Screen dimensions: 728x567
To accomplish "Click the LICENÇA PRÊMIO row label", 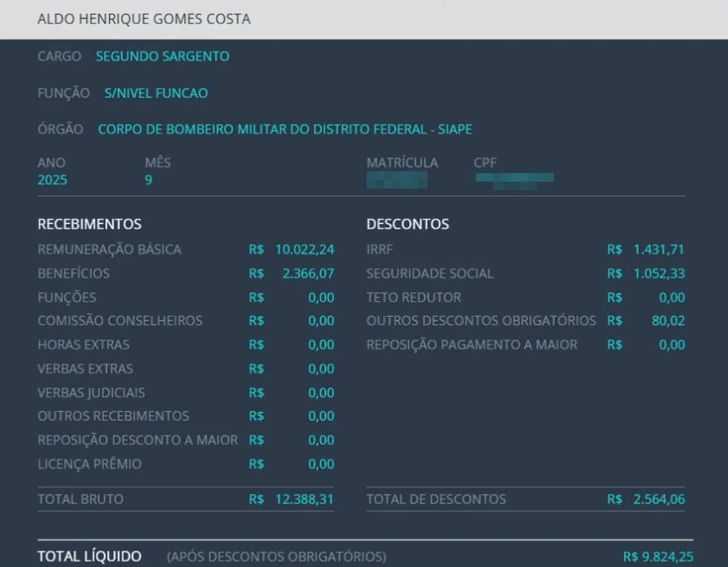I will coord(89,465).
